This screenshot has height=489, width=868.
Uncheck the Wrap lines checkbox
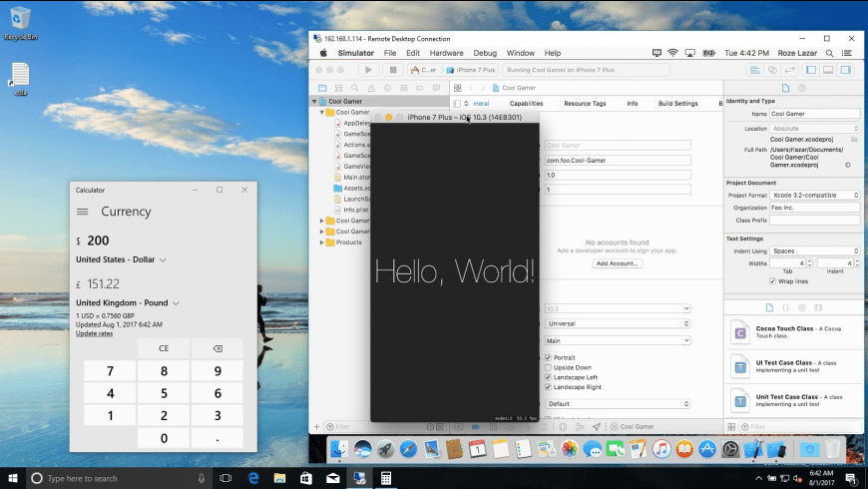click(x=772, y=280)
